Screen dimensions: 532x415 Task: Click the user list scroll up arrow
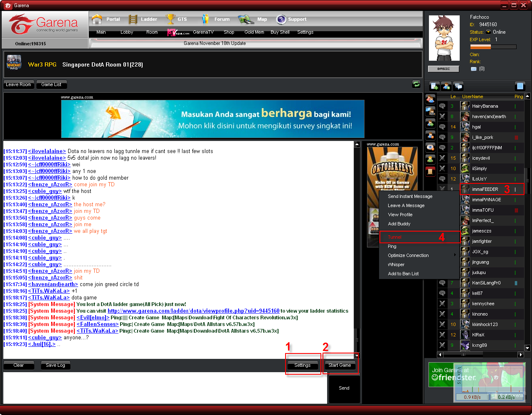[x=527, y=96]
